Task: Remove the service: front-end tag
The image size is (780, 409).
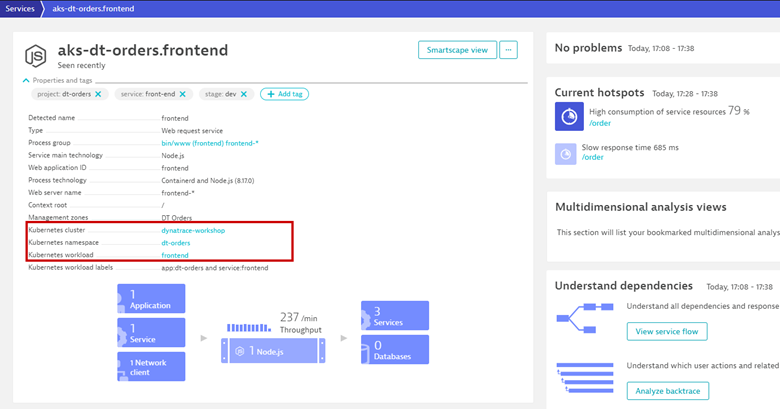Action: click(x=182, y=94)
